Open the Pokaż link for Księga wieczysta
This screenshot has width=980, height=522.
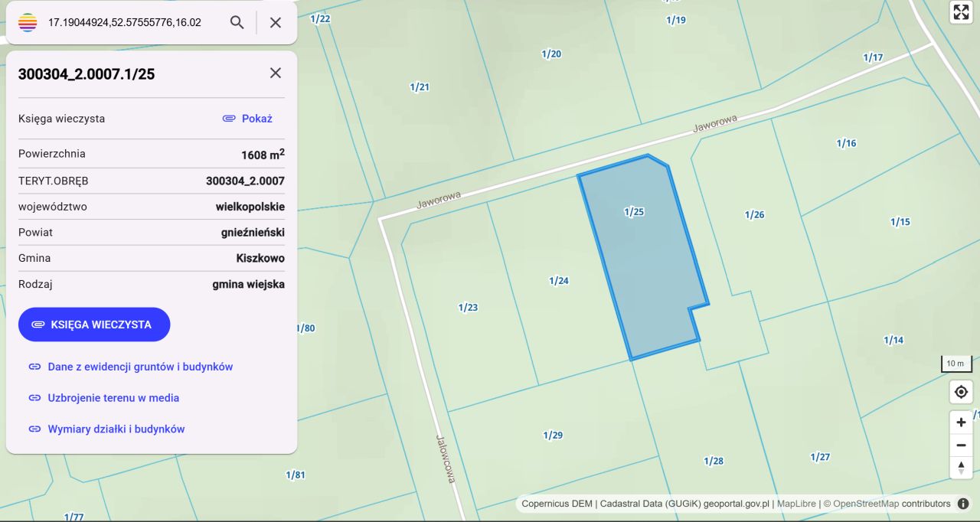click(257, 118)
